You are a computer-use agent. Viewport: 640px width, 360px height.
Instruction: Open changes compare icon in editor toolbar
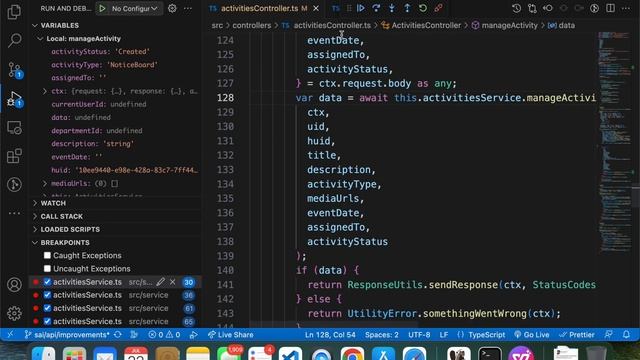532,8
